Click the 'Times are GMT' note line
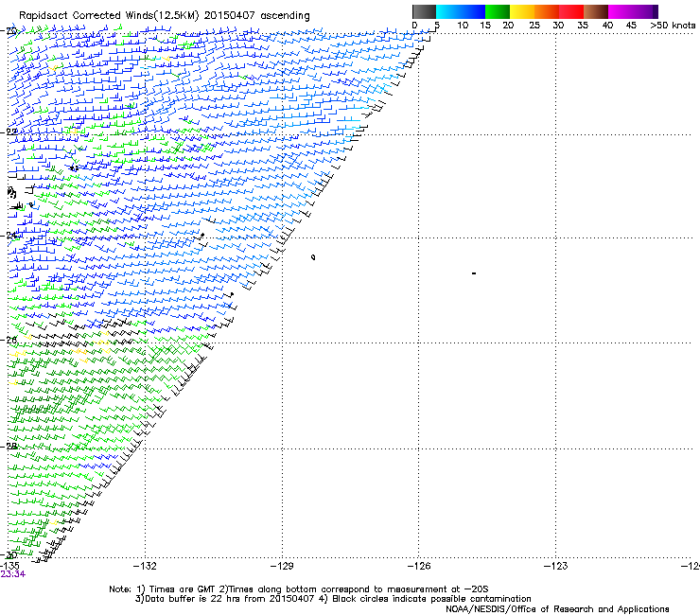Image resolution: width=700 pixels, height=615 pixels. 298,589
